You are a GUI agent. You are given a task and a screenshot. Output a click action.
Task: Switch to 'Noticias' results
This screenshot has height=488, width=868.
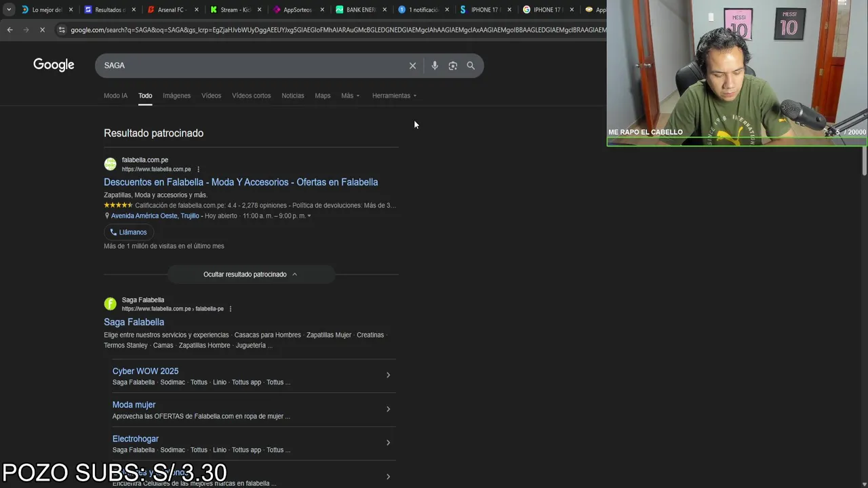click(x=293, y=96)
